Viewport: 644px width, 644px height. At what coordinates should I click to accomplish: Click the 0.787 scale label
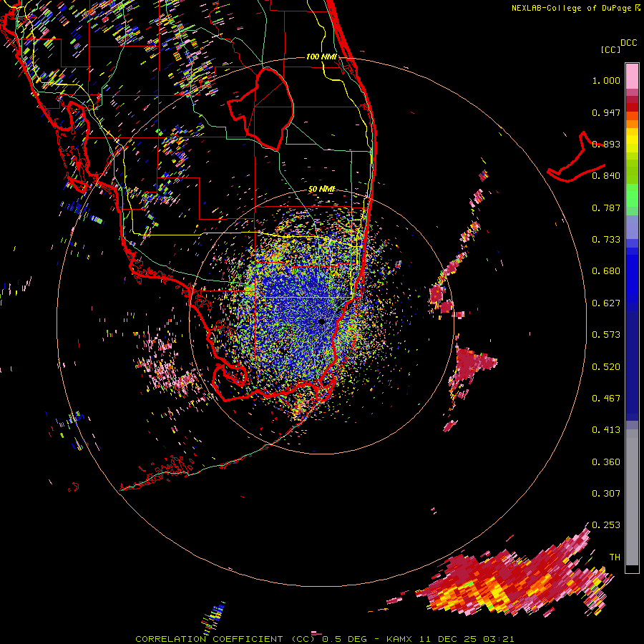606,208
